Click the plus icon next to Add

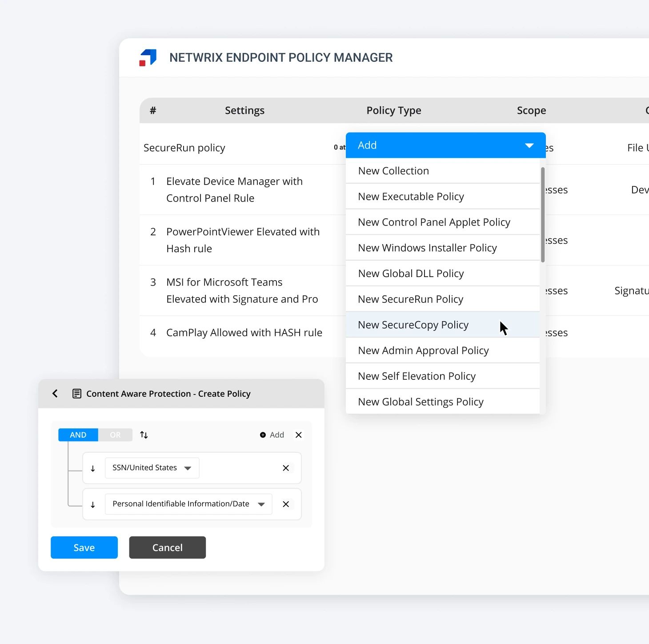(263, 435)
